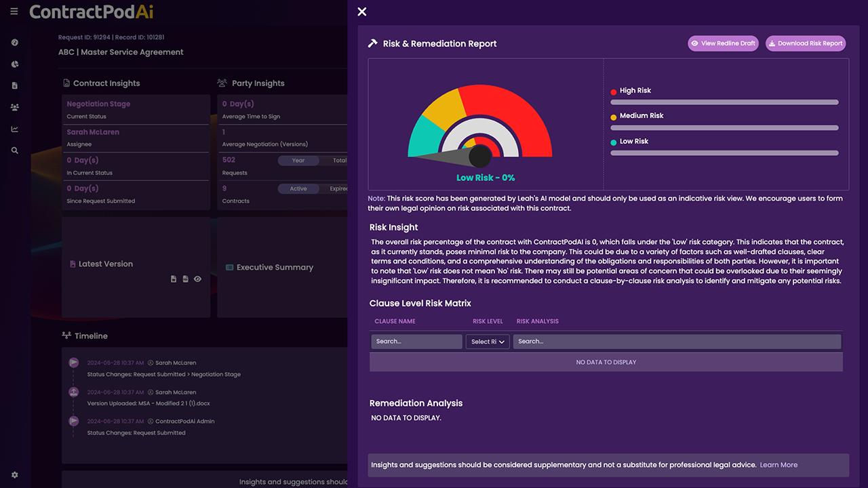Focus the clause name search field
Image resolution: width=868 pixels, height=488 pixels.
click(x=416, y=342)
